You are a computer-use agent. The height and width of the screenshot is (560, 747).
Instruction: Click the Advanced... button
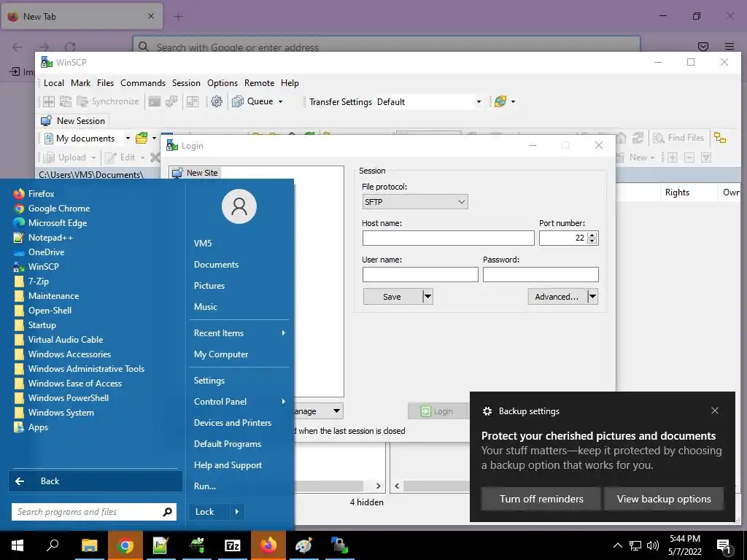coord(557,297)
